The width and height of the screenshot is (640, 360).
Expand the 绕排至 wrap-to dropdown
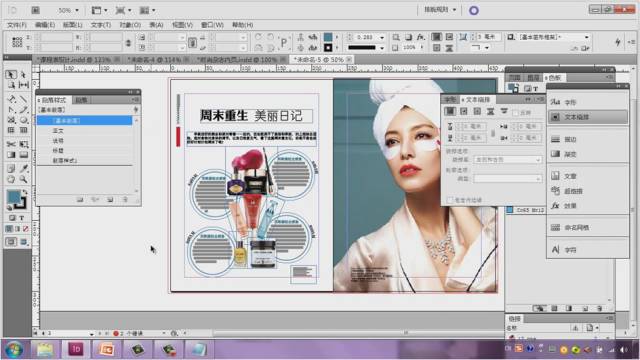tap(508, 160)
